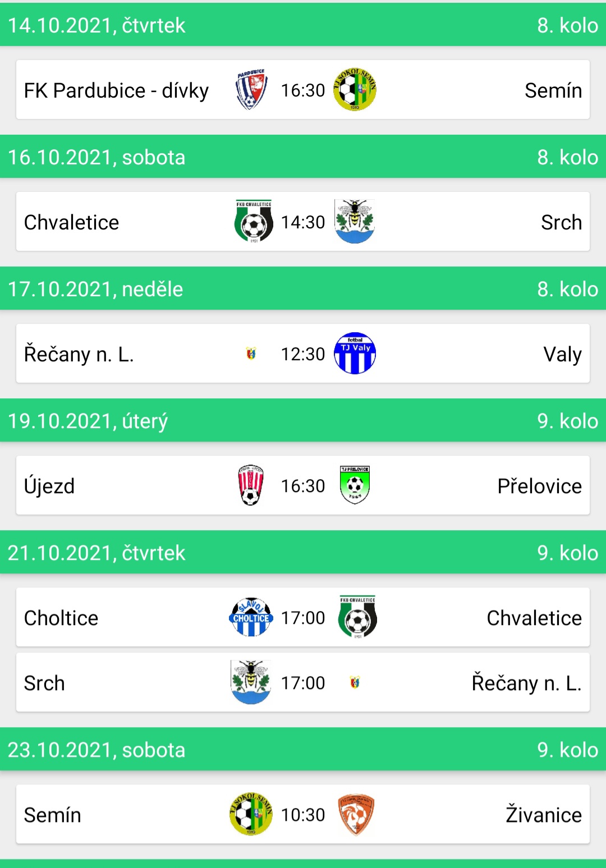Open the Živanice team name

543,815
